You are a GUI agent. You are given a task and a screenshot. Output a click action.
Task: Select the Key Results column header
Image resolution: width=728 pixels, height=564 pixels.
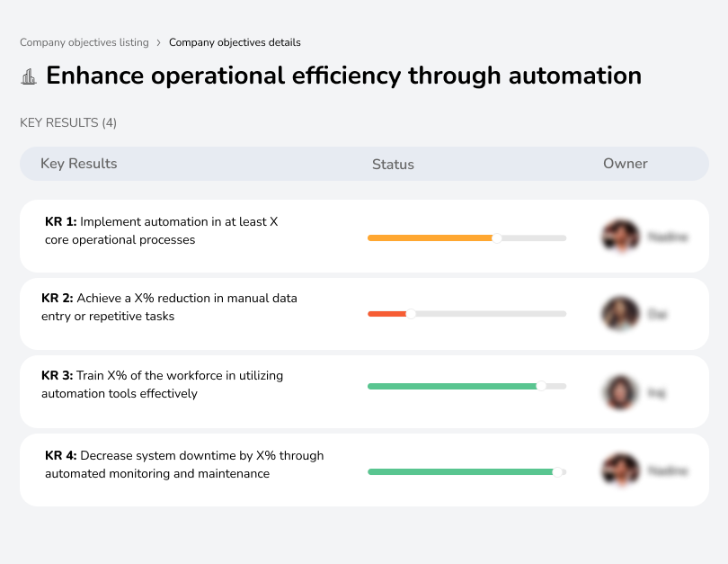pos(78,164)
